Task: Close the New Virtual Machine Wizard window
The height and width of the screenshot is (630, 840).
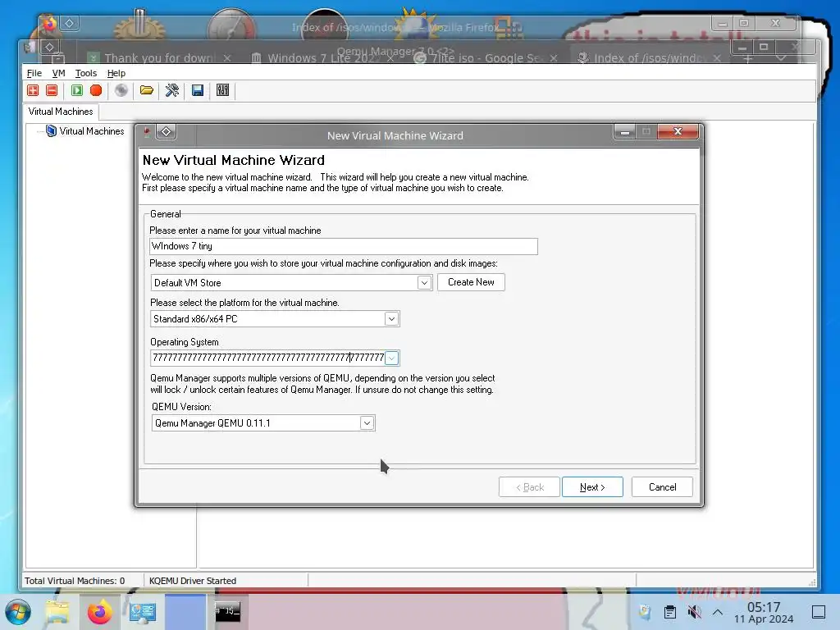Action: [x=678, y=131]
